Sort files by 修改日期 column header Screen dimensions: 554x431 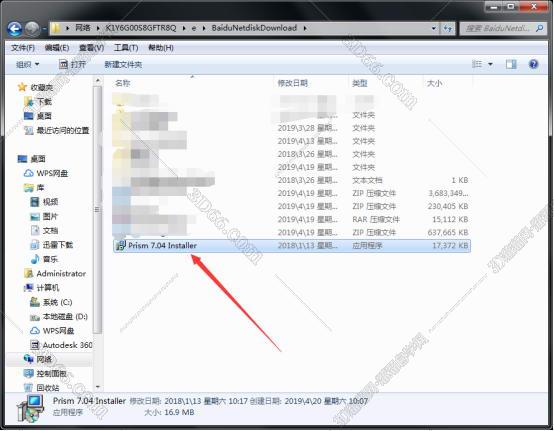(x=293, y=83)
